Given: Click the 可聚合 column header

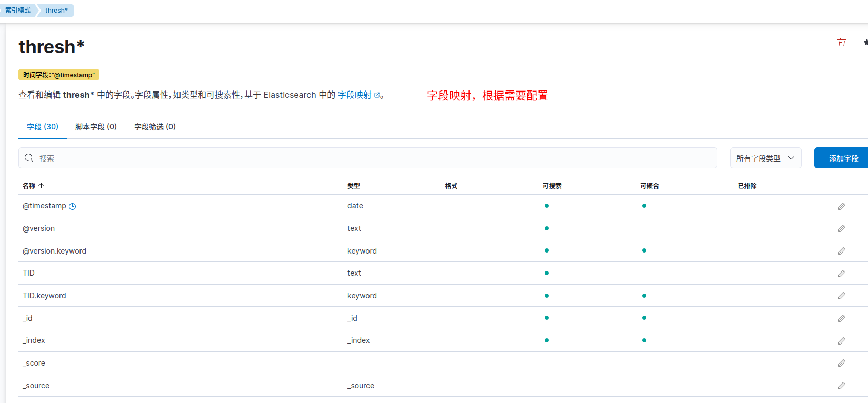Looking at the screenshot, I should point(650,186).
